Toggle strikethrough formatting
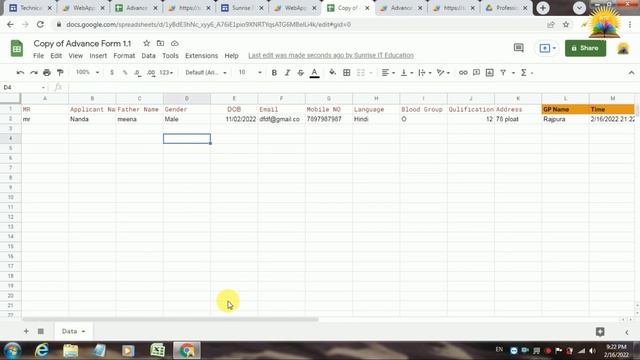This screenshot has height=360, width=640. (301, 73)
